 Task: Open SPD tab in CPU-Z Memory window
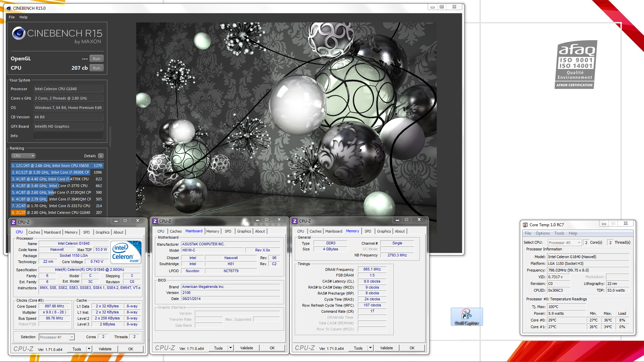[368, 231]
